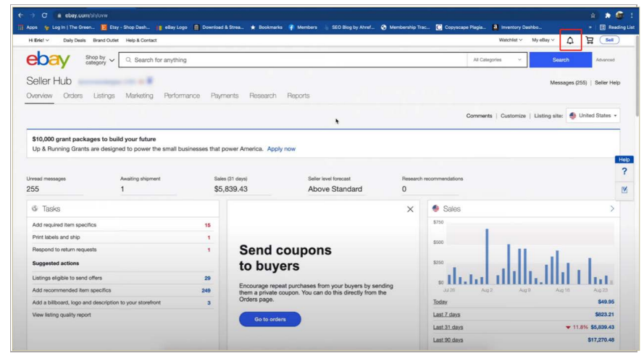Click the Advanced search link
644x356 pixels.
tap(606, 60)
